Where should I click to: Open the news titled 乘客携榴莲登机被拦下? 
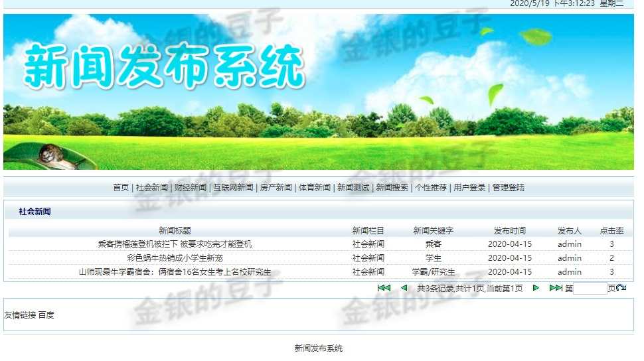175,244
